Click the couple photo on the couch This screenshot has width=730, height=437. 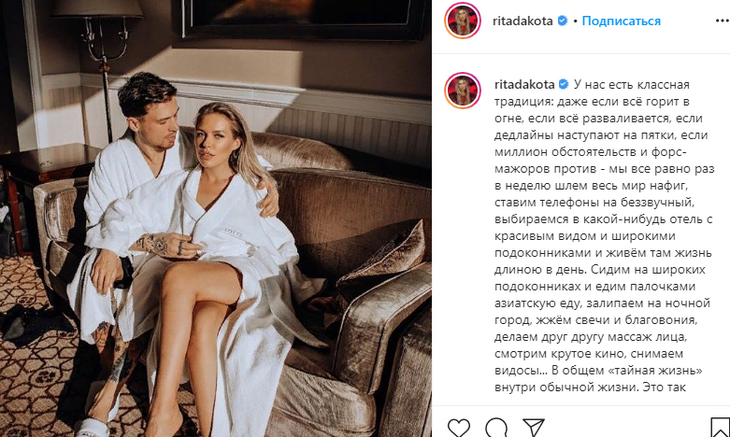[x=216, y=219]
